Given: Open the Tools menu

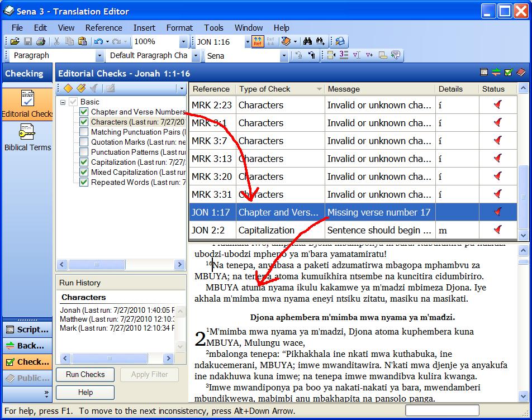Looking at the screenshot, I should [x=213, y=28].
